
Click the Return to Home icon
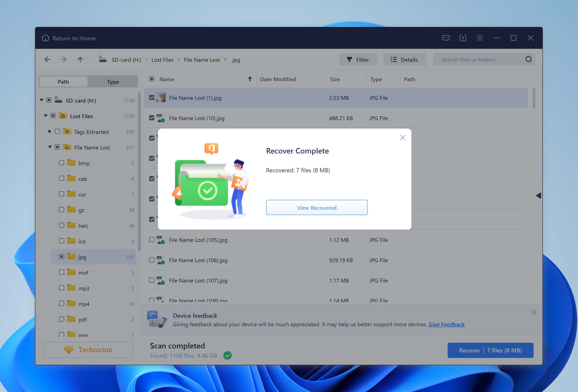click(46, 38)
